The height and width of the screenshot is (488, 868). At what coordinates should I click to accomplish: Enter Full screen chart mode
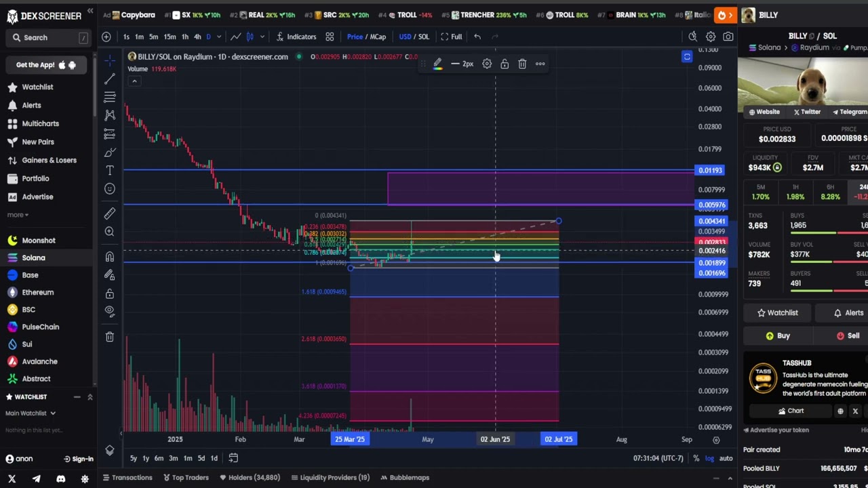tap(452, 37)
